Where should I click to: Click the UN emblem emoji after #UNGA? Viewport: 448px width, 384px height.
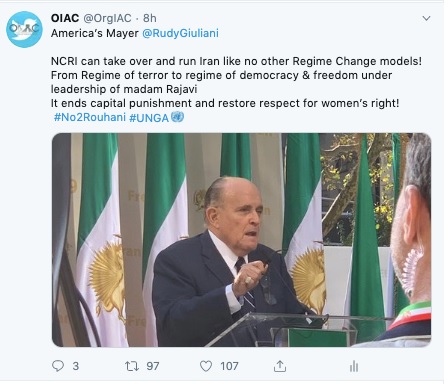(x=177, y=117)
